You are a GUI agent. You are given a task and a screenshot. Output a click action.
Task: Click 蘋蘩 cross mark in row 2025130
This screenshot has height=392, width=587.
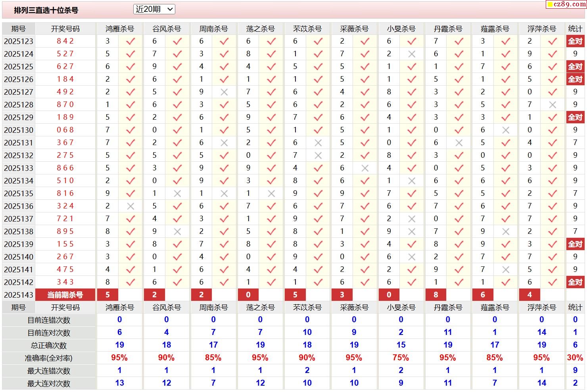506,130
